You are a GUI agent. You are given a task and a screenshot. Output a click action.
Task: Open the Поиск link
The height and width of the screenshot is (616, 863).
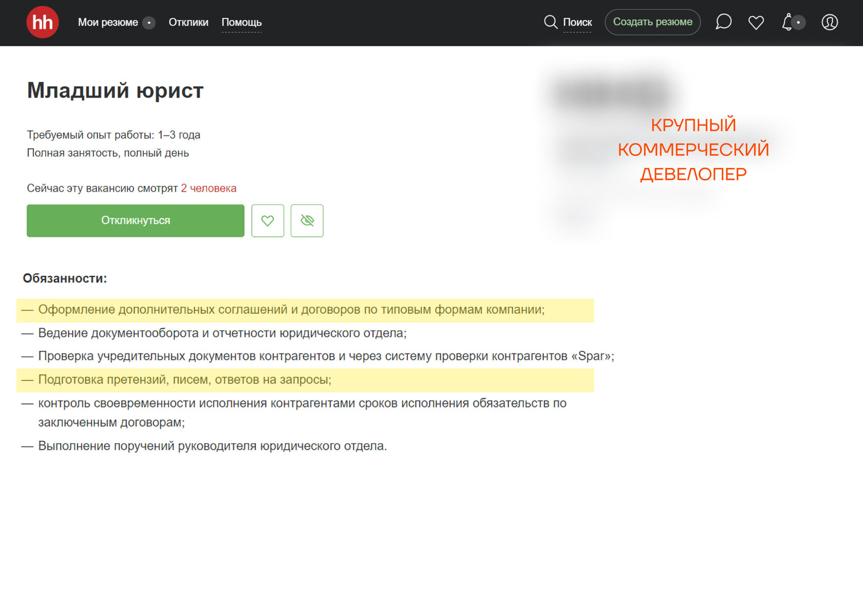click(577, 22)
